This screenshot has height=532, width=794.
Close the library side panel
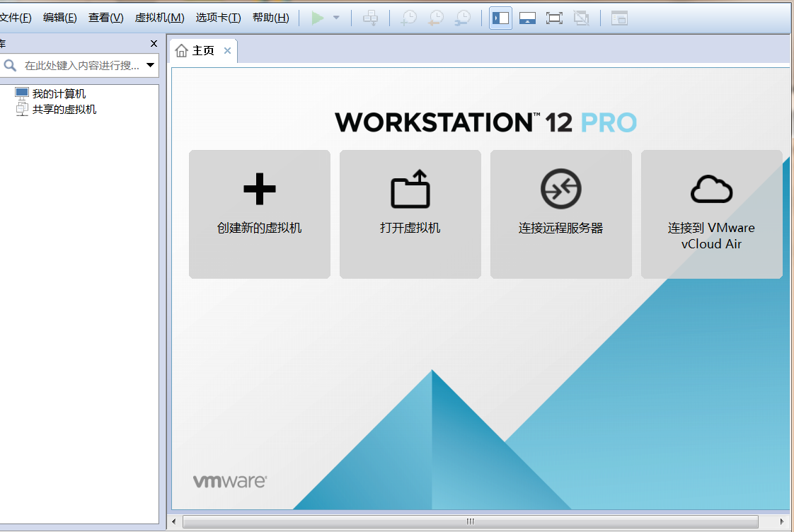coord(154,44)
